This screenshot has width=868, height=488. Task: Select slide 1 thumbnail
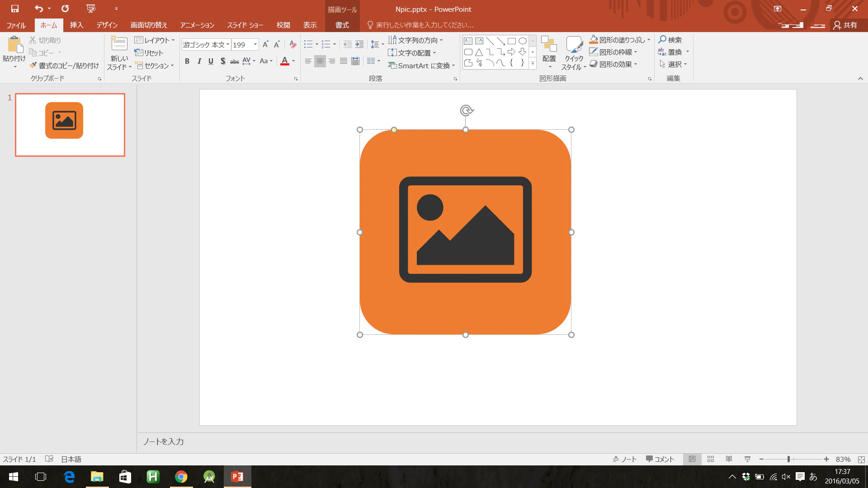(70, 125)
